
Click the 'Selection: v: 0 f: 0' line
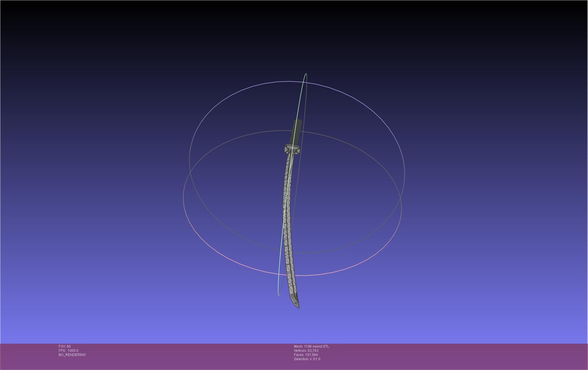pos(307,359)
